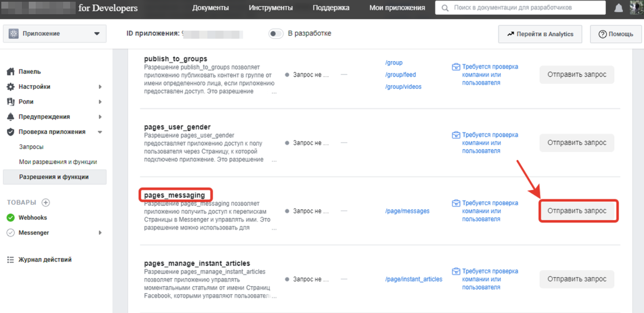The width and height of the screenshot is (644, 313).
Task: Click the Роли icon in sidebar
Action: (x=10, y=102)
